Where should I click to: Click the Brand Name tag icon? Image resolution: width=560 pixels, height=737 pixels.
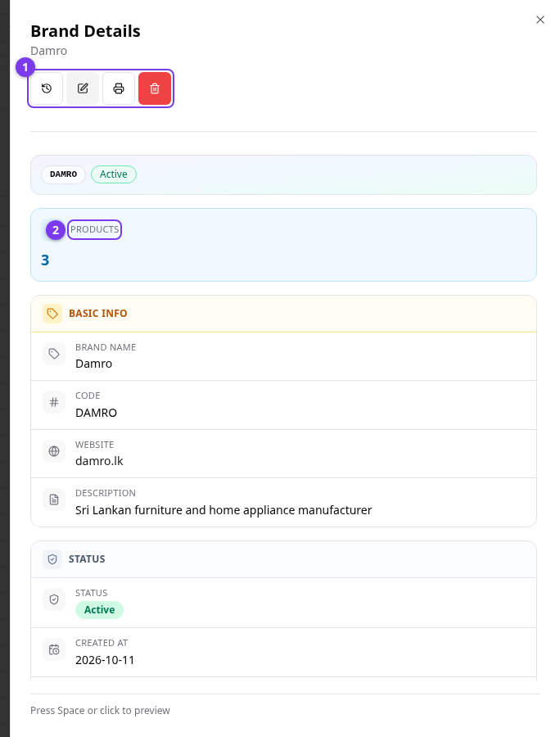coord(54,354)
